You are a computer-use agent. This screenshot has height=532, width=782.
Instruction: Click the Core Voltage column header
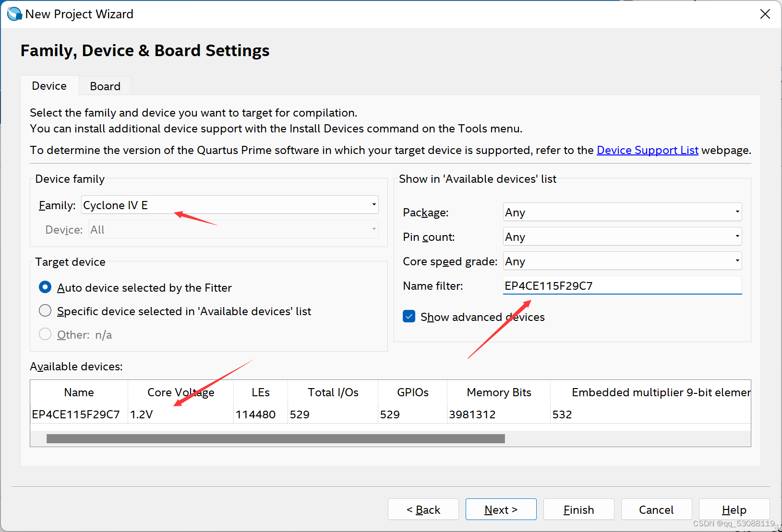[181, 392]
